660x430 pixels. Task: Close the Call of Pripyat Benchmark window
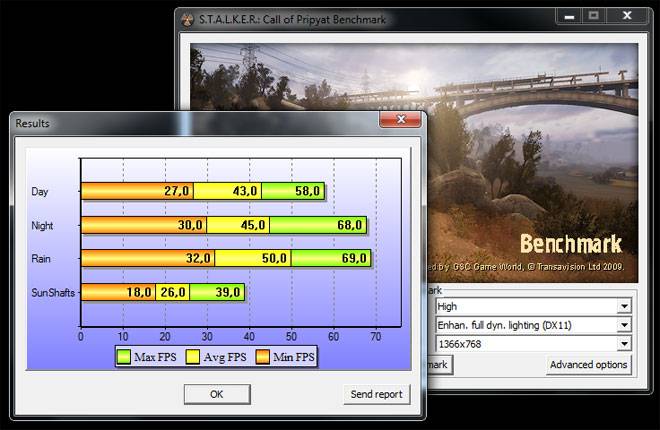pos(627,16)
